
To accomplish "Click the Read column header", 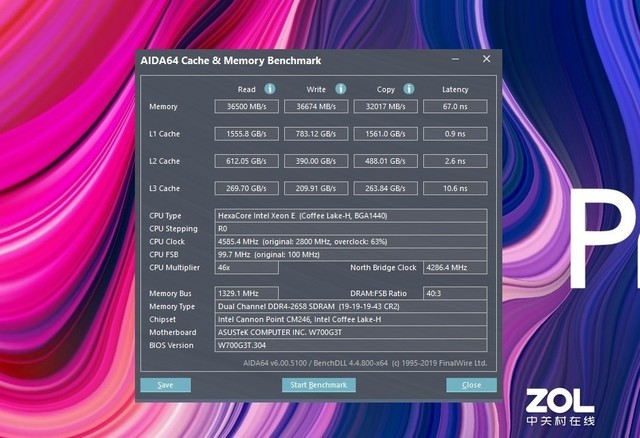I will point(247,89).
